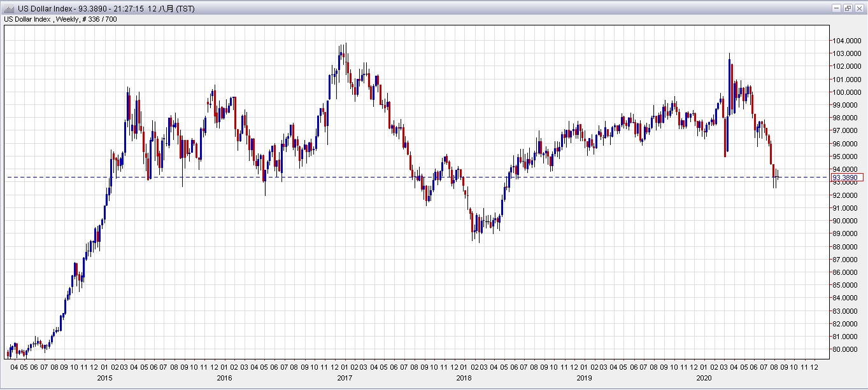Restore down the chart window
The image size is (868, 390).
tap(848, 8)
